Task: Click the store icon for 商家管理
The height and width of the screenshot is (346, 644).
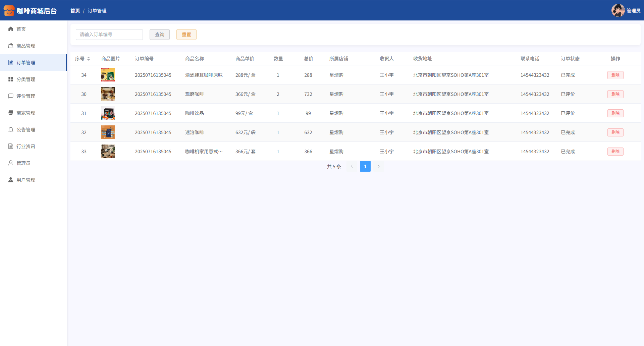Action: pyautogui.click(x=11, y=113)
